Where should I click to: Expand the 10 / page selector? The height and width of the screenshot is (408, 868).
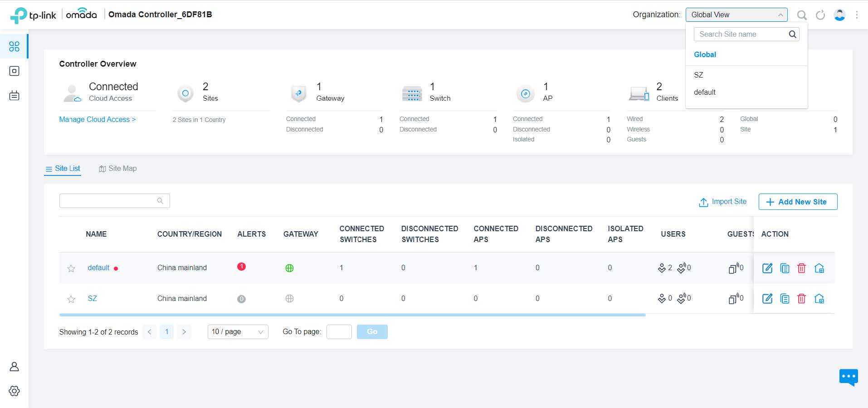[238, 332]
